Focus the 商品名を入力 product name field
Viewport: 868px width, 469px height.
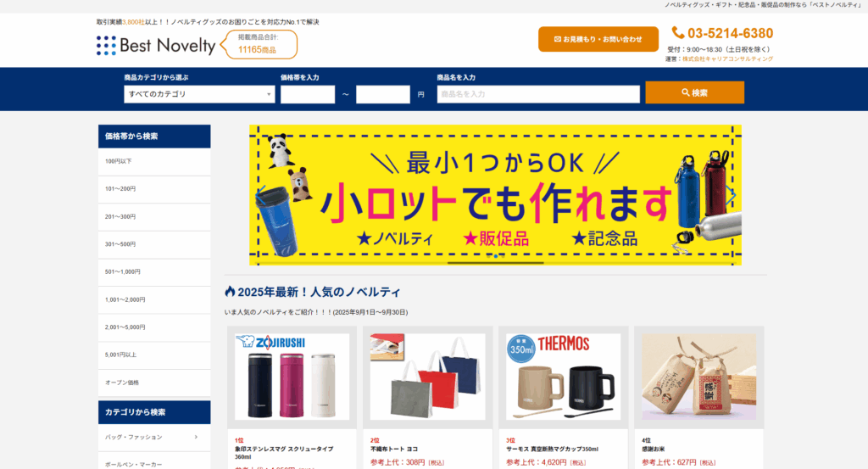click(538, 94)
